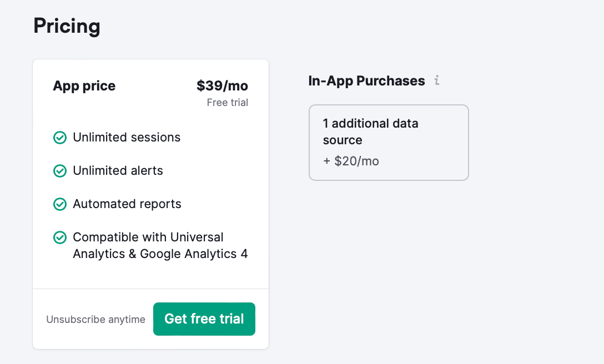604x364 pixels.
Task: Click the Universal Analytics compatibility checkmark icon
Action: pyautogui.click(x=60, y=237)
